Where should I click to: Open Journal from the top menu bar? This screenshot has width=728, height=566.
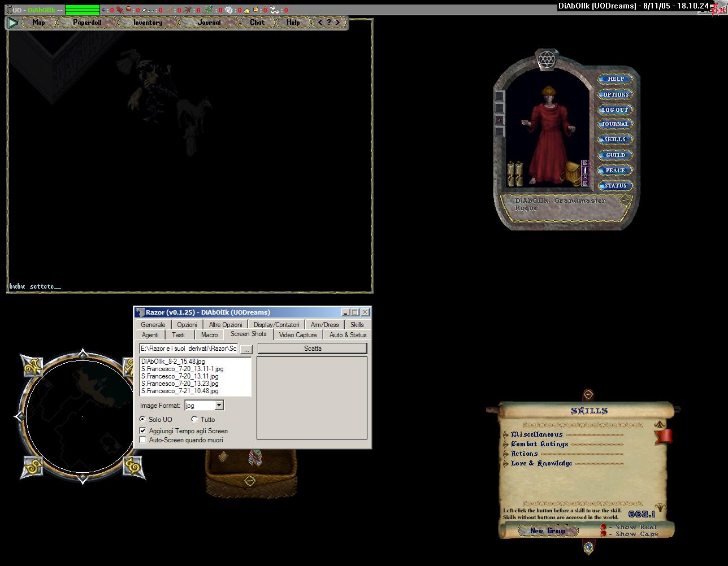[209, 23]
